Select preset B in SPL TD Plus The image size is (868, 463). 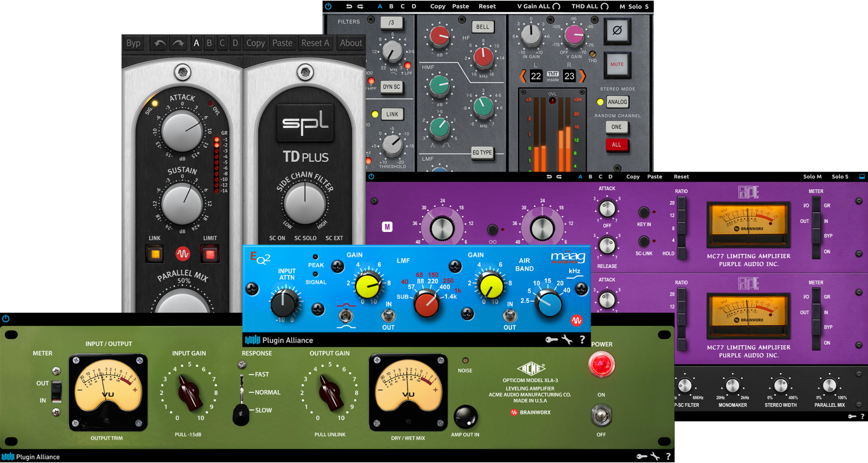(209, 43)
